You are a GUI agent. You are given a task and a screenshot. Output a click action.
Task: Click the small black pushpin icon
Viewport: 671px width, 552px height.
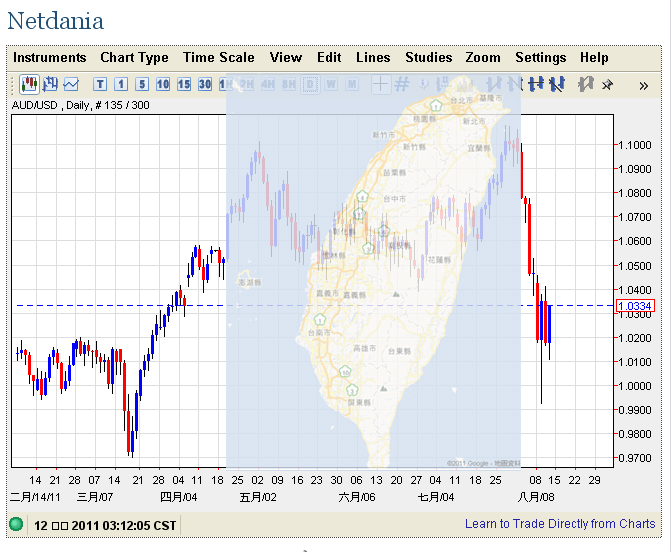pyautogui.click(x=607, y=85)
